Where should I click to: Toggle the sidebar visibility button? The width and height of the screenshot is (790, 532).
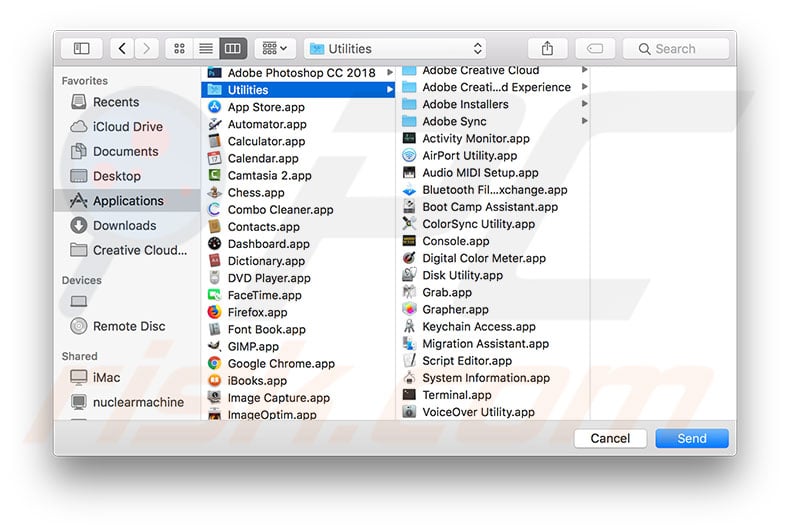coord(82,48)
